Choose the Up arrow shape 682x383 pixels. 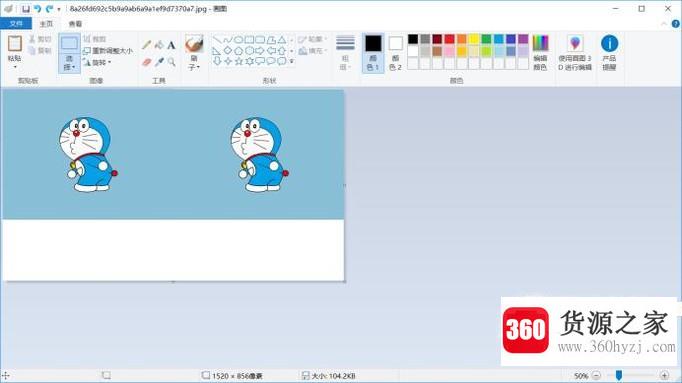282,51
